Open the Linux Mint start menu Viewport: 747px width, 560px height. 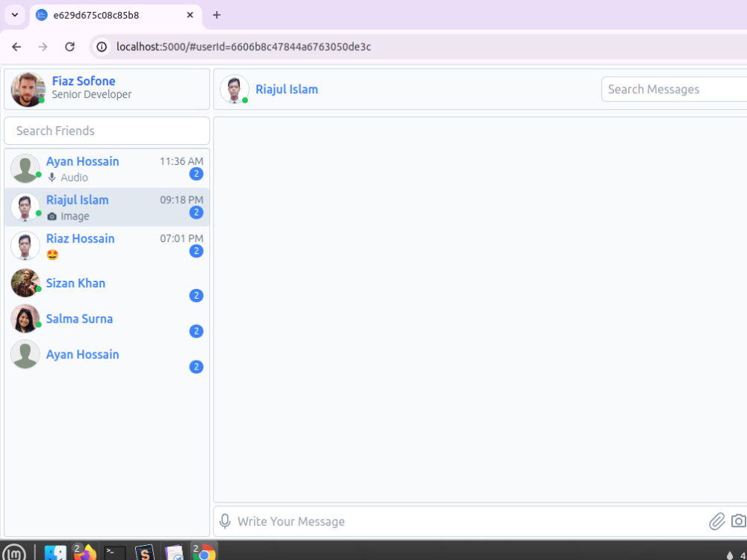tap(15, 553)
